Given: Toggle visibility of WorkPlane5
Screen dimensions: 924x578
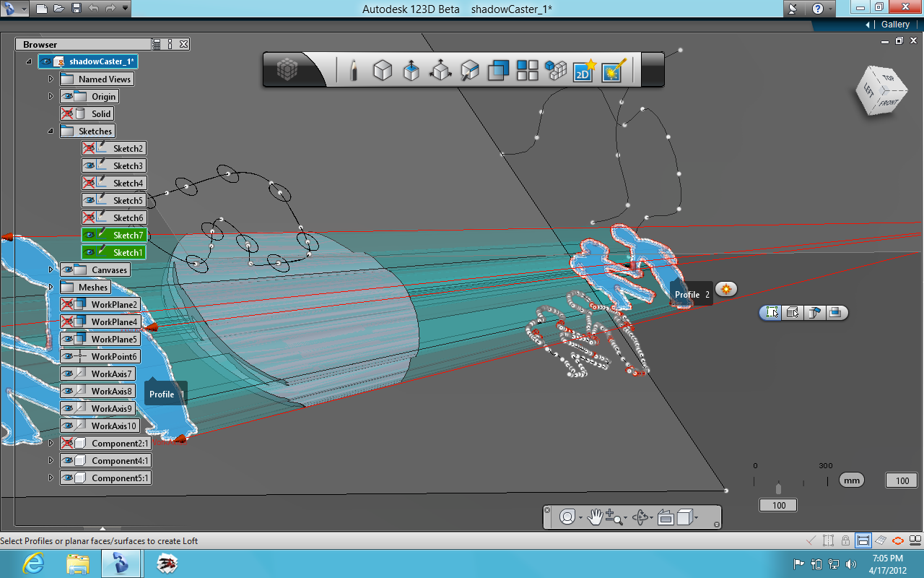Looking at the screenshot, I should (x=68, y=339).
